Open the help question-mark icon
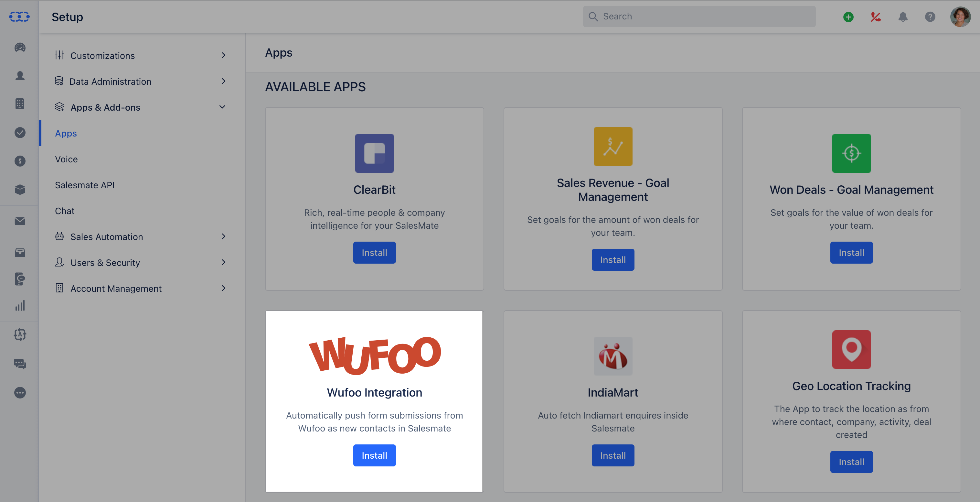 pyautogui.click(x=930, y=17)
